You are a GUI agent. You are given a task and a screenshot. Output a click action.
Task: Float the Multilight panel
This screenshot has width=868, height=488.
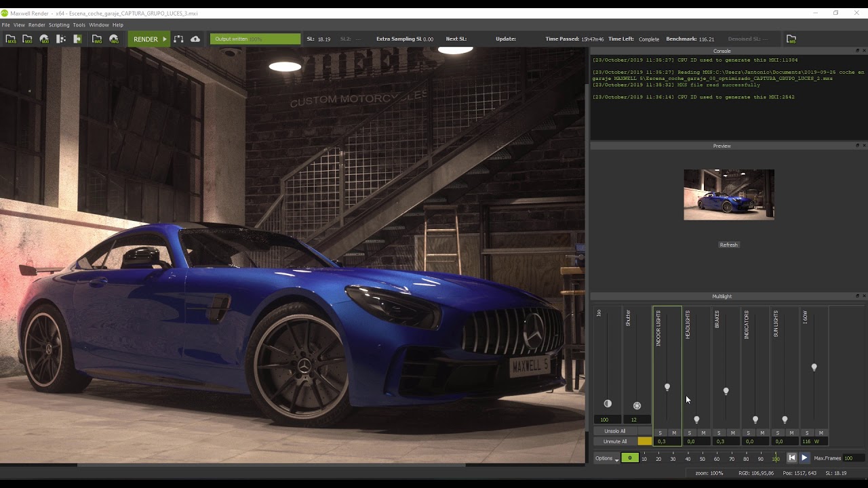(x=857, y=296)
